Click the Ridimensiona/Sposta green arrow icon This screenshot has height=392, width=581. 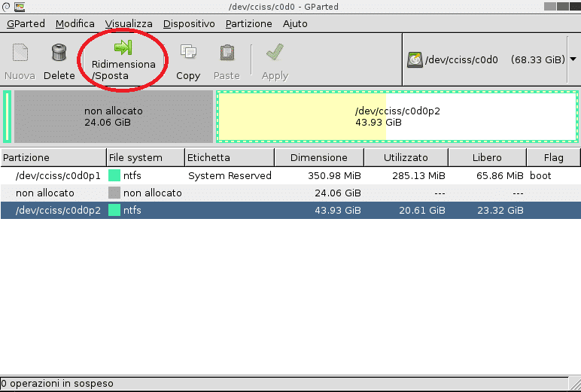tap(123, 47)
